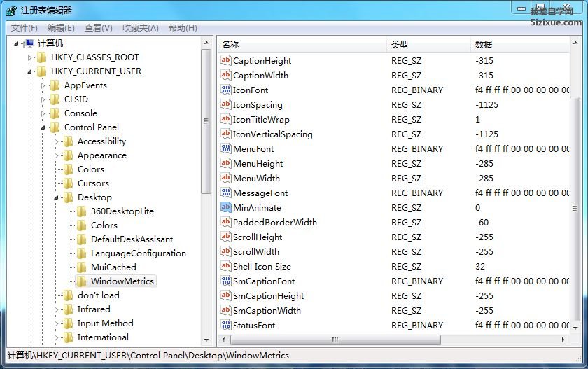Click the CaptionHeight string value icon
The height and width of the screenshot is (369, 588).
coord(225,60)
